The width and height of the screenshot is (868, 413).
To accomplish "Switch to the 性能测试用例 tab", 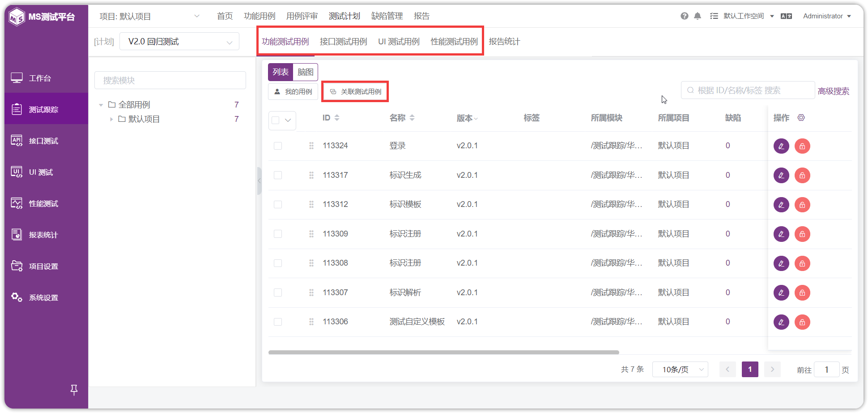I will (x=454, y=42).
